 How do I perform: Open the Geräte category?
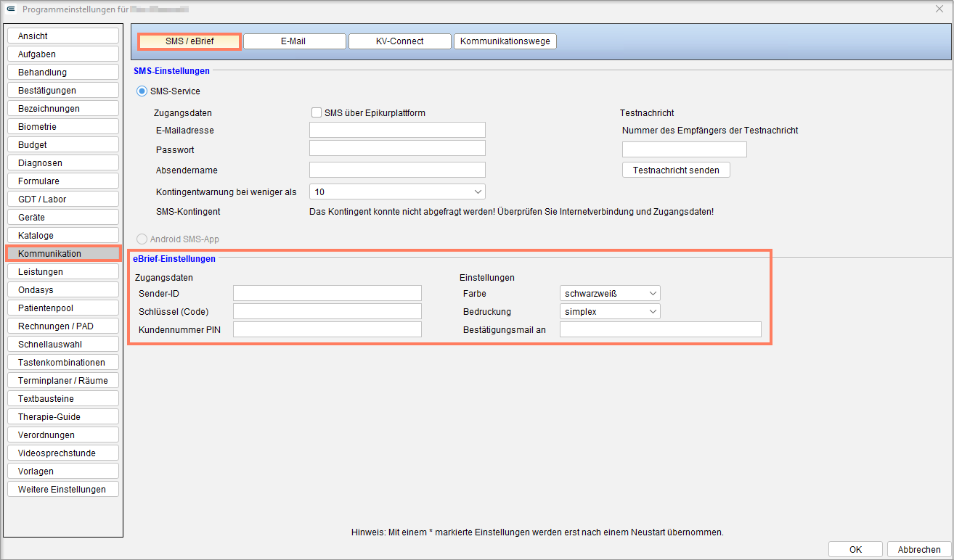click(x=63, y=217)
